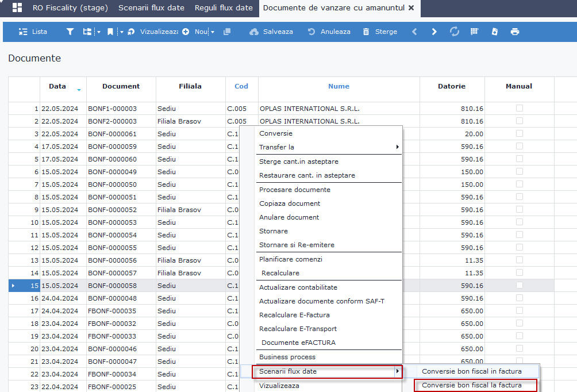Open the Nou dropdown arrow
Screen dimensions: 577x392
tap(213, 32)
